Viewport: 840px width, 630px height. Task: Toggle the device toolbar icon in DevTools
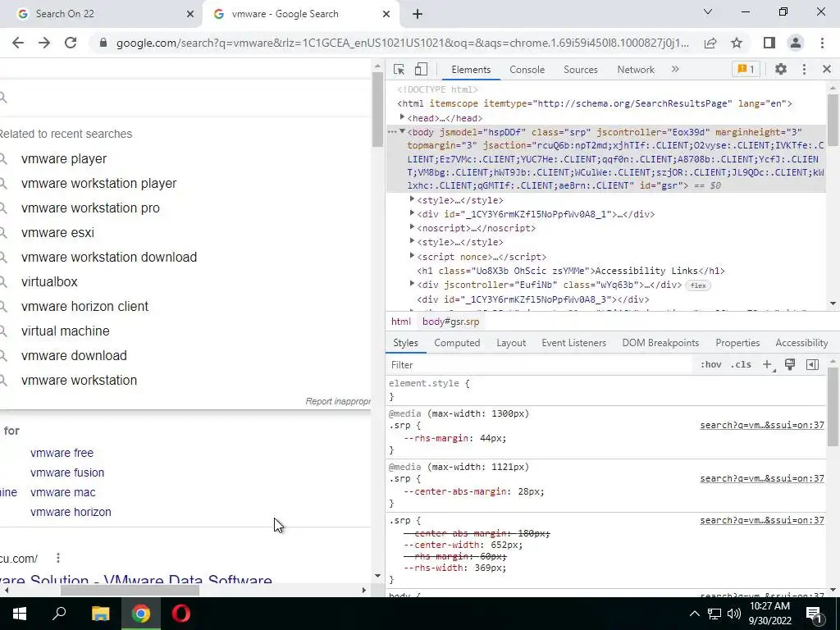[421, 70]
